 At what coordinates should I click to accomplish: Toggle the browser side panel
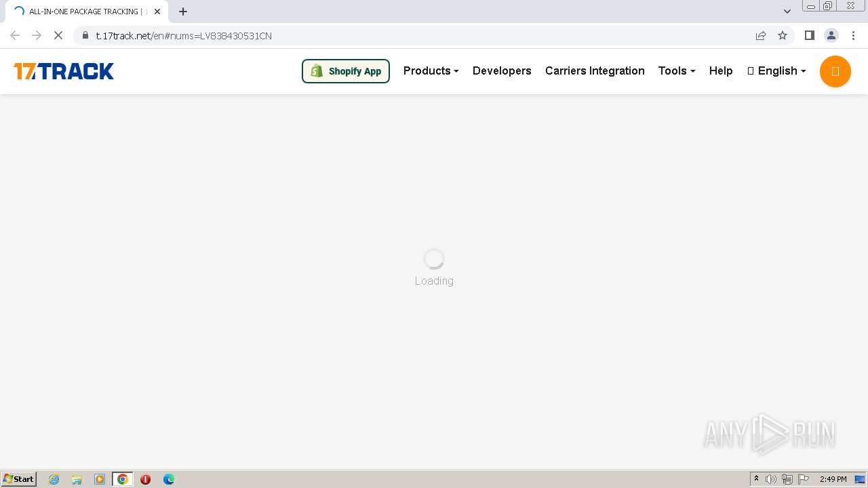[x=809, y=35]
